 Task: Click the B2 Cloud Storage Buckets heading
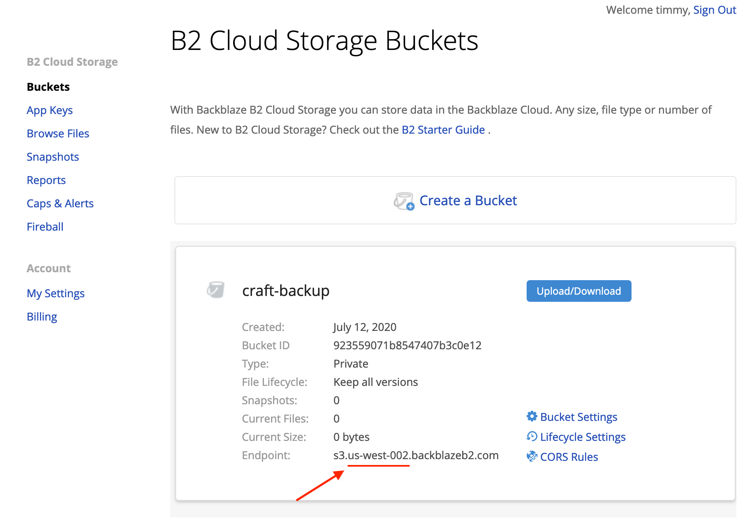[324, 41]
